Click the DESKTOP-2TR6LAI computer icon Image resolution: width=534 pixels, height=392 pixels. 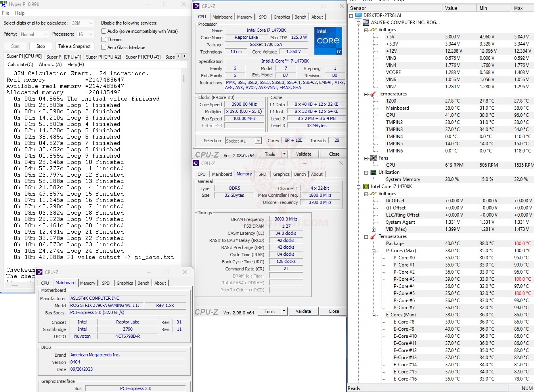(x=358, y=15)
